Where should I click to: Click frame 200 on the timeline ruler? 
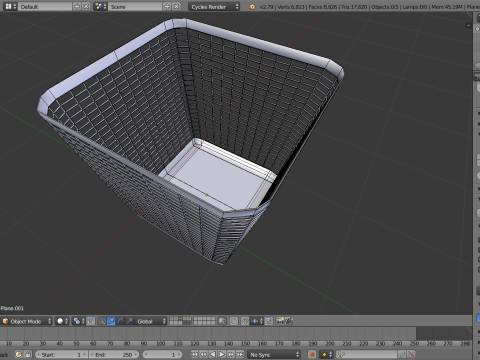(x=330, y=343)
